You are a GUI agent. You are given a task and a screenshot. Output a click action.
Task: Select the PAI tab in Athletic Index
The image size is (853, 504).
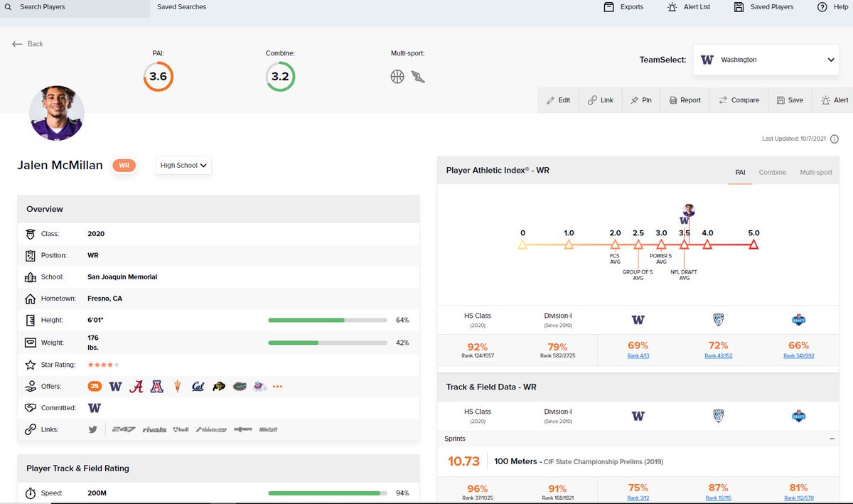(x=740, y=172)
